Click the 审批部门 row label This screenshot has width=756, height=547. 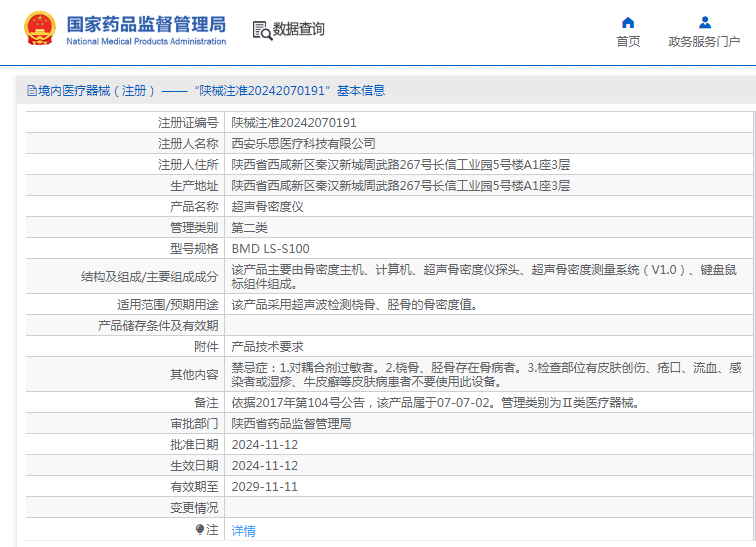click(194, 424)
